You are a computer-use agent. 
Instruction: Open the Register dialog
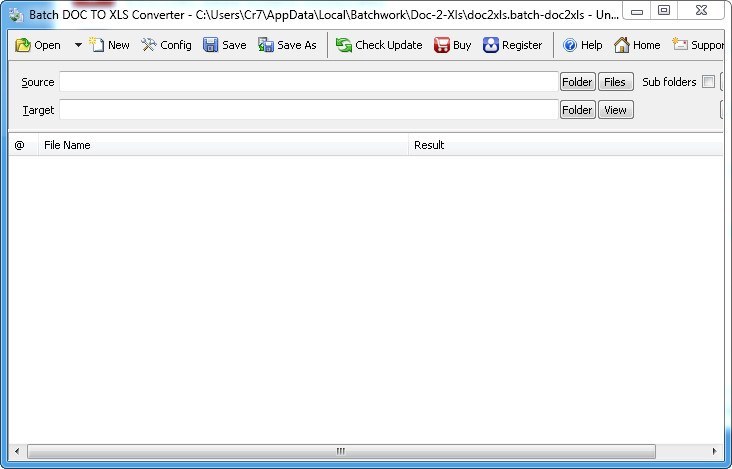pos(512,45)
